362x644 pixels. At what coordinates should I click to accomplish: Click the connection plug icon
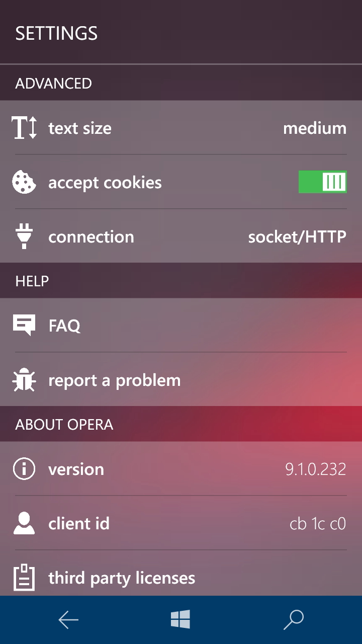pos(24,236)
